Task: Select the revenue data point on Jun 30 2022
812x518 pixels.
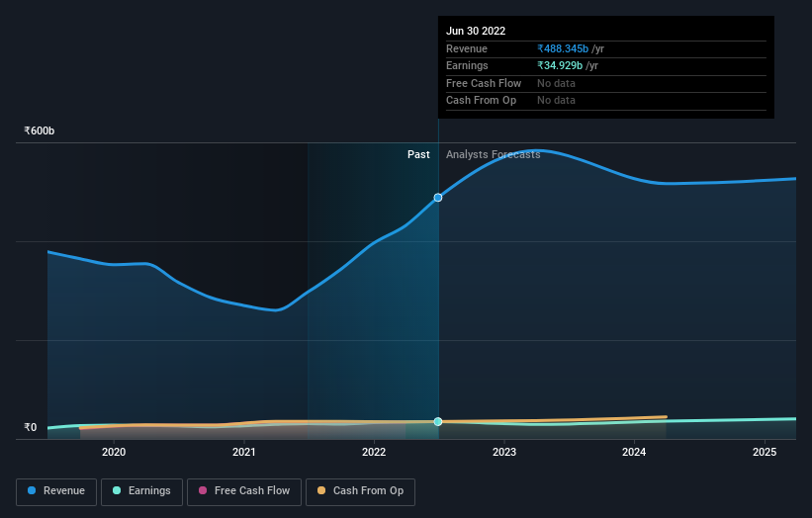Action: click(x=438, y=198)
